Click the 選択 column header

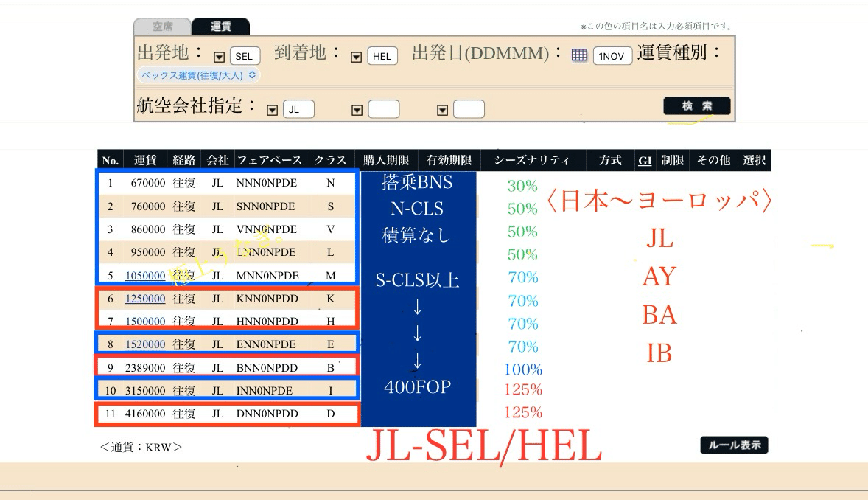[x=754, y=160]
